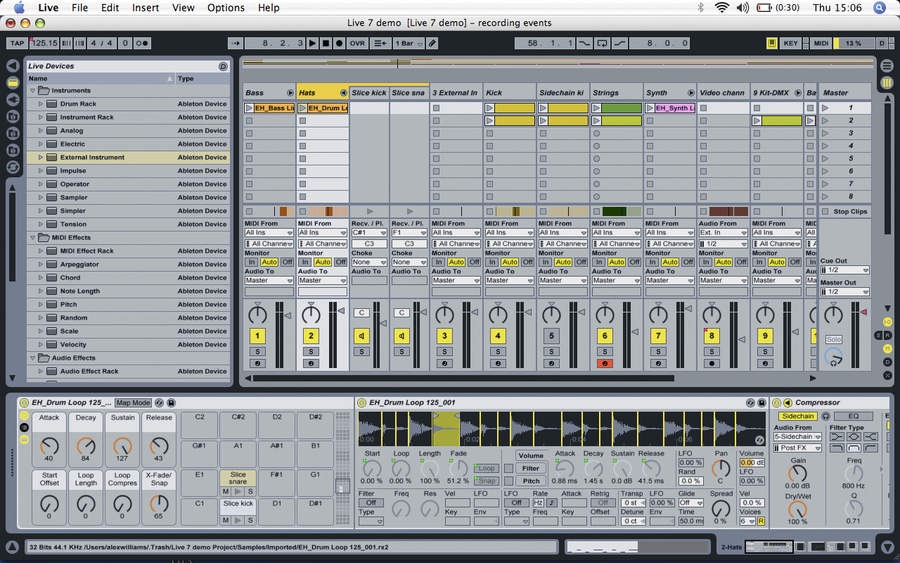Viewport: 900px width, 563px height.
Task: Click the Sidechain button in Compressor
Action: [798, 416]
